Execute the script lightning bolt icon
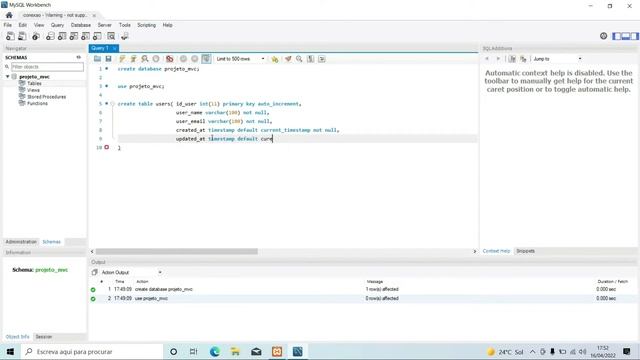Viewport: 640px width, 360px height. [x=122, y=59]
